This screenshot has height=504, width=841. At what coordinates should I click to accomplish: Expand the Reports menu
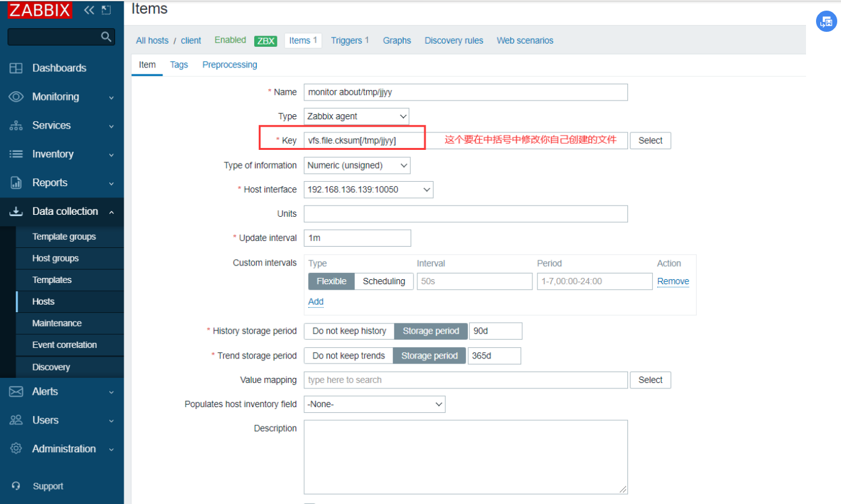111,184
